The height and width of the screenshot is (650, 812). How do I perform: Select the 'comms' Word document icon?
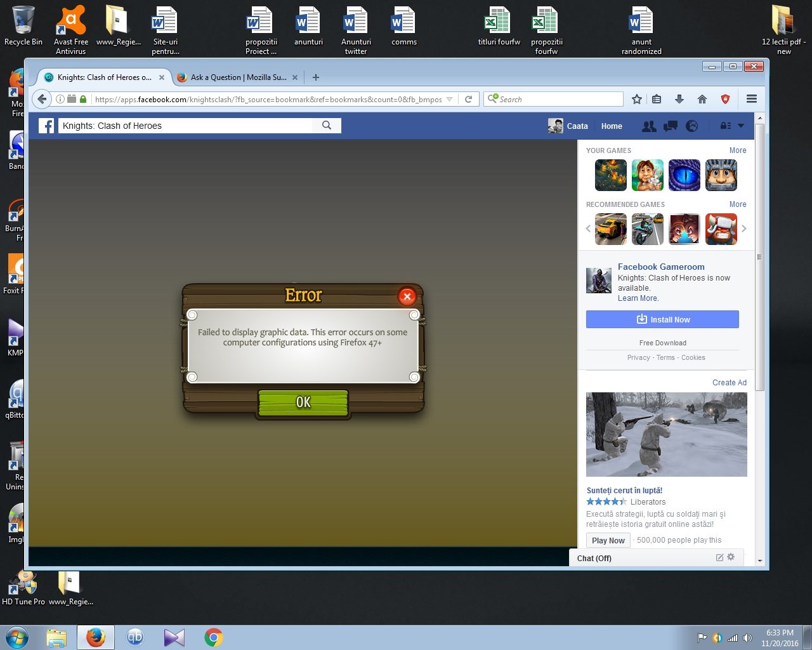pyautogui.click(x=404, y=26)
